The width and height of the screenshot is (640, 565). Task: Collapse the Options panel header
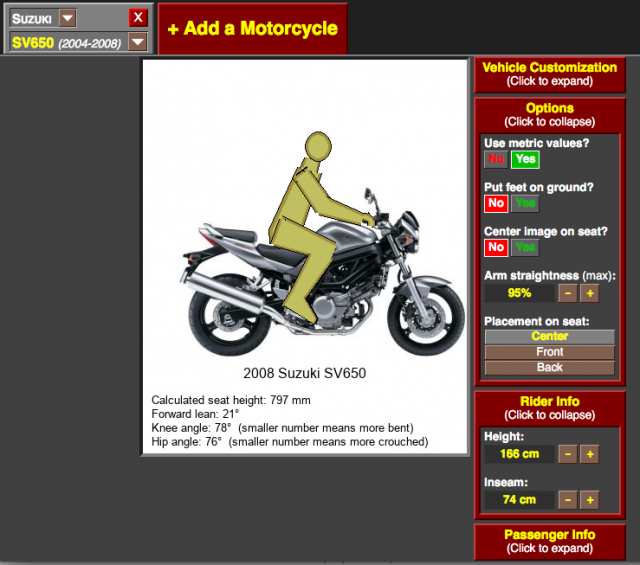click(x=549, y=114)
